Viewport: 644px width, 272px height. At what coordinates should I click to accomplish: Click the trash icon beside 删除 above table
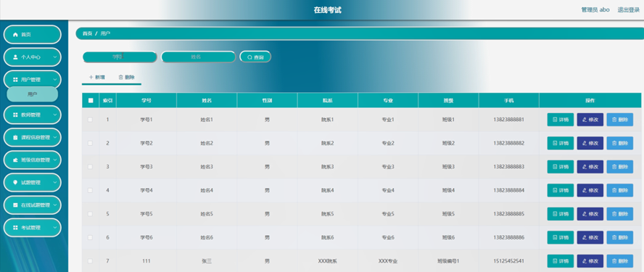pos(120,77)
